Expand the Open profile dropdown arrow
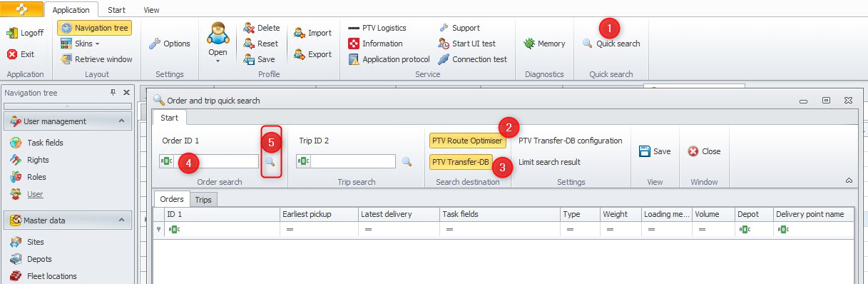Screen dimensions: 868x284 218,61
